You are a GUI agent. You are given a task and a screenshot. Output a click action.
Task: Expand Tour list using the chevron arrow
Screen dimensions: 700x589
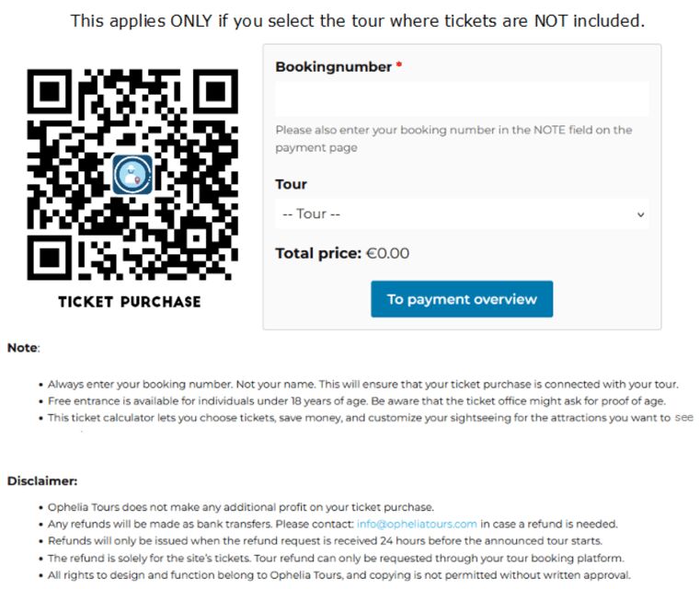click(640, 214)
